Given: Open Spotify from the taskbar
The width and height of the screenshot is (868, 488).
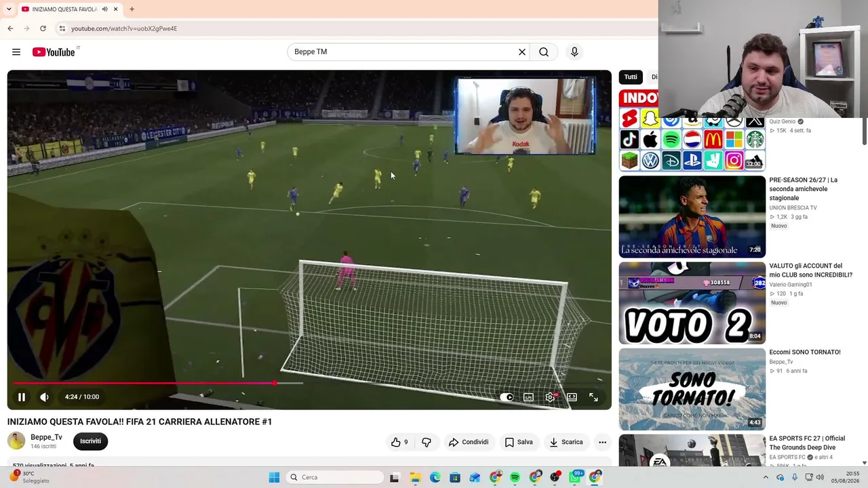Looking at the screenshot, I should click(x=515, y=477).
